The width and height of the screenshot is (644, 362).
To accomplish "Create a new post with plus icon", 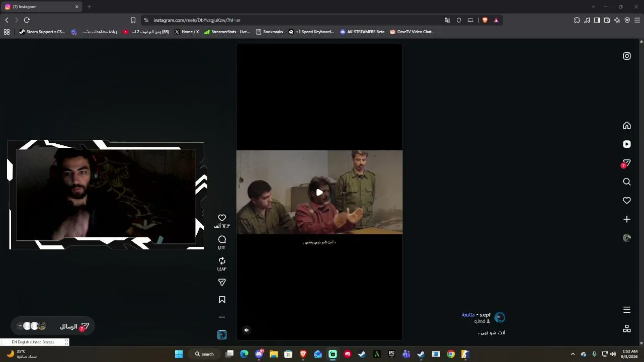I will pos(627,219).
